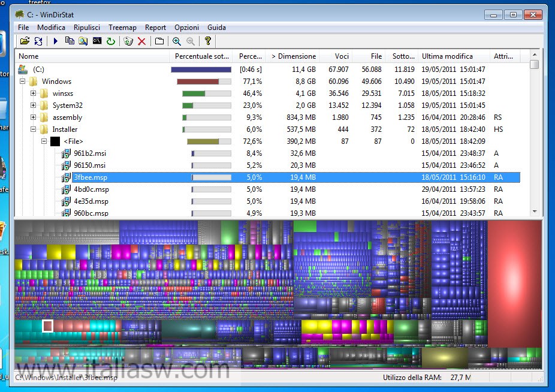Sort by the Percentuale sot... column header
The width and height of the screenshot is (555, 392).
point(201,56)
